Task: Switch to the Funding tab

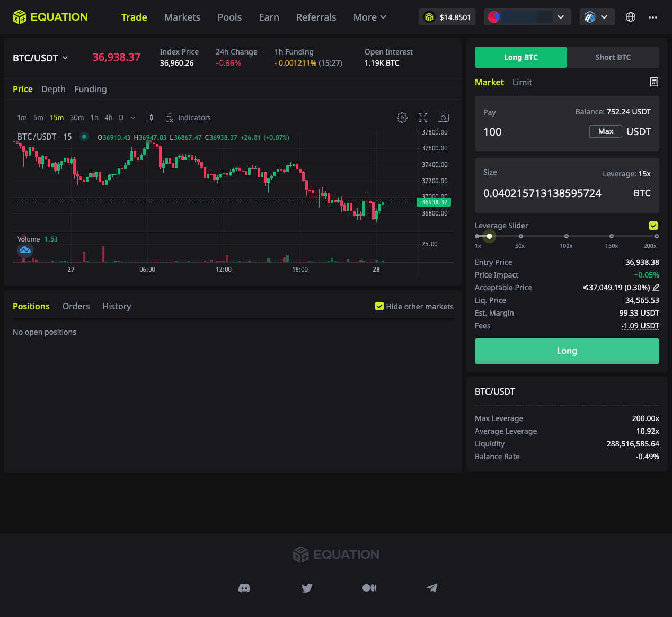Action: click(91, 89)
